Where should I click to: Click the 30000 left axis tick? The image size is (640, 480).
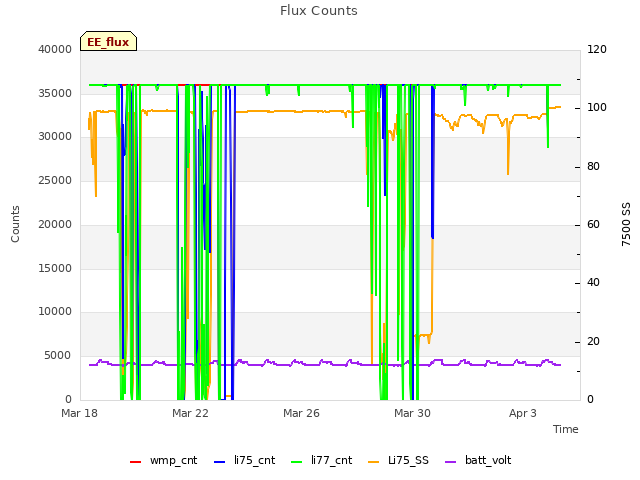55,137
